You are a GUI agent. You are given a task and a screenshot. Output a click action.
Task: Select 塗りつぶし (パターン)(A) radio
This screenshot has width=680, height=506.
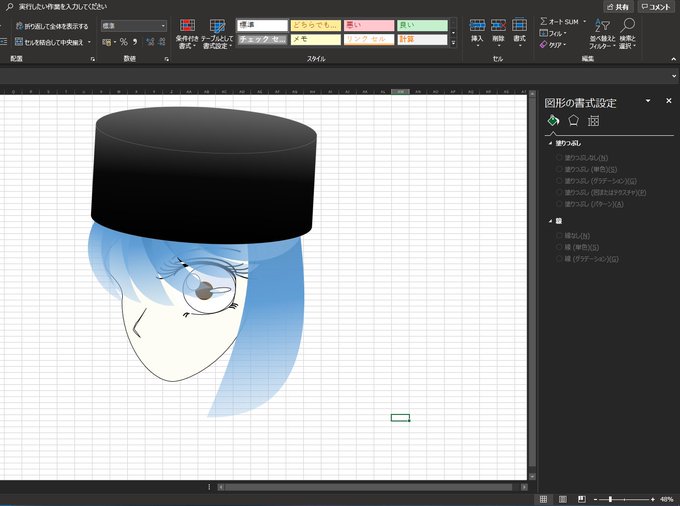pos(559,204)
